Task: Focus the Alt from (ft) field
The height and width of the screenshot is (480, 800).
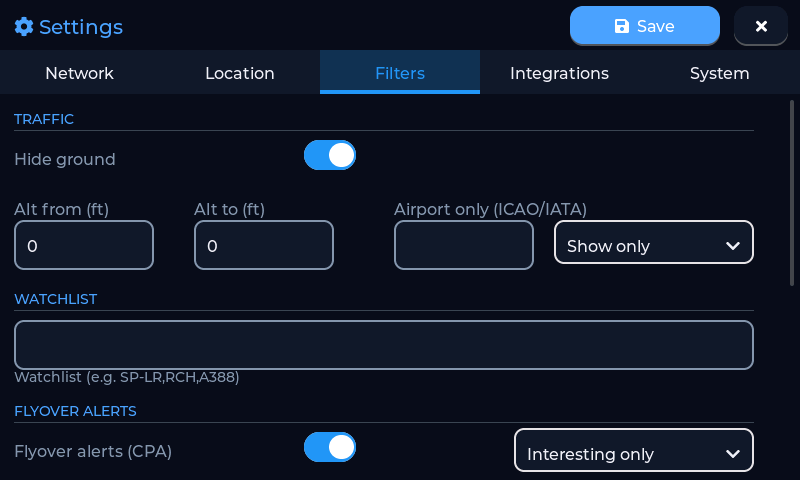Action: pyautogui.click(x=84, y=245)
